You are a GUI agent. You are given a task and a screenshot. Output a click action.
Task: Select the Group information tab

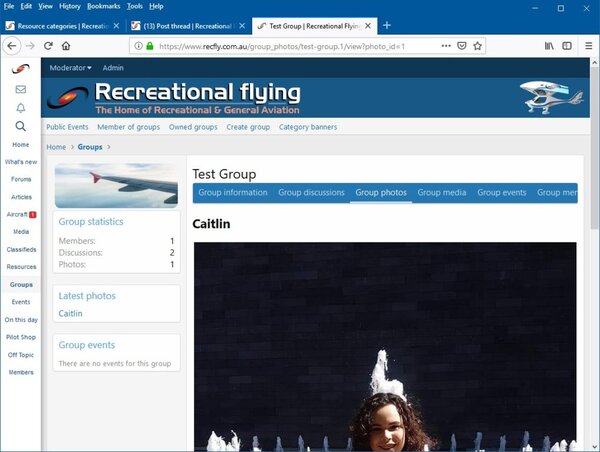click(232, 192)
